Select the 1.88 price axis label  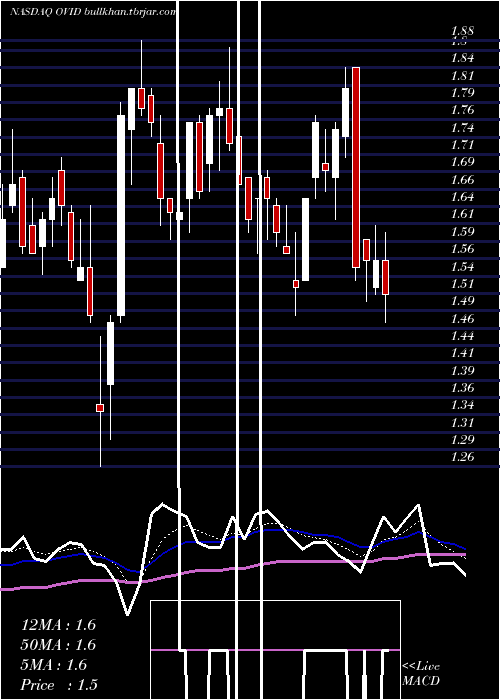(x=462, y=31)
